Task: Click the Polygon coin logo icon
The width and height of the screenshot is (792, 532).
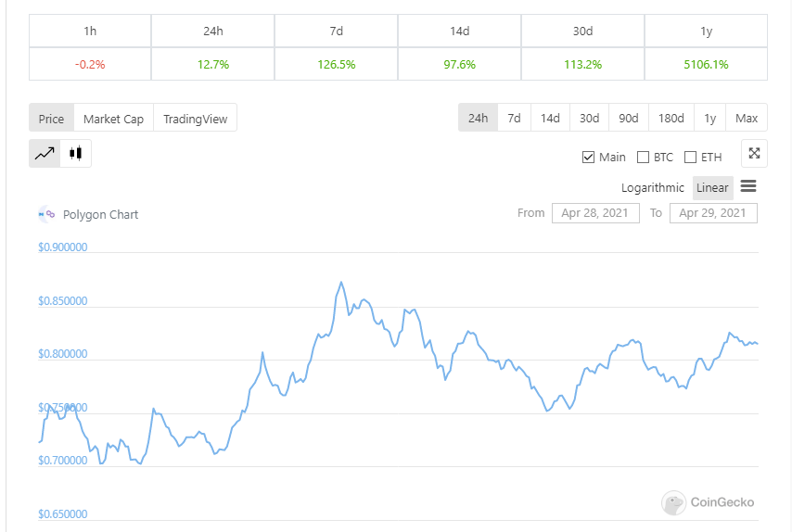Action: (47, 214)
